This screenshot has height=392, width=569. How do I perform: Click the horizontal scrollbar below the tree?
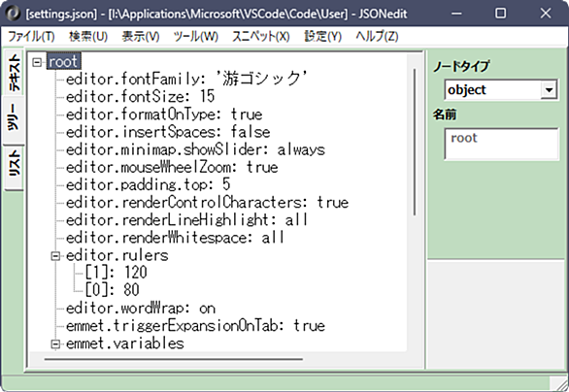174,359
